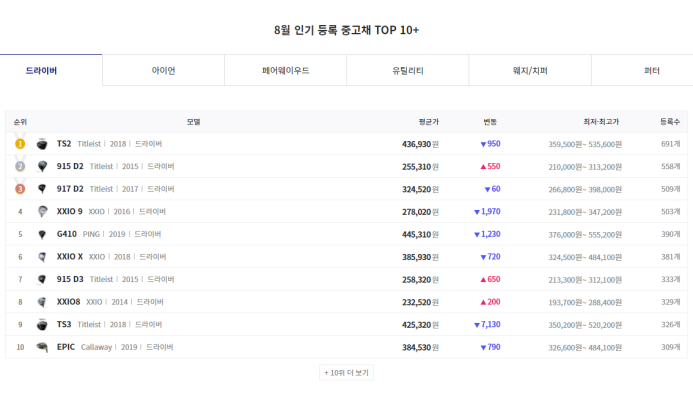Click the 385,930원 average price

(420, 257)
